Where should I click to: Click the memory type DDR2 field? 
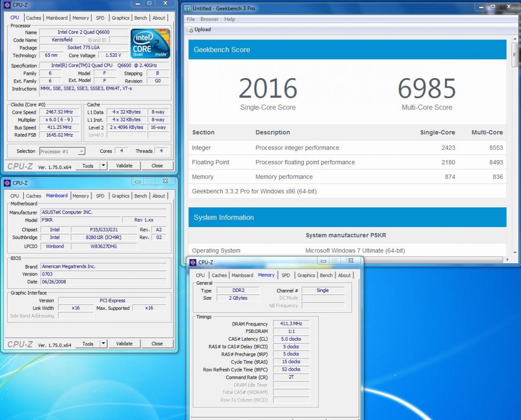237,291
